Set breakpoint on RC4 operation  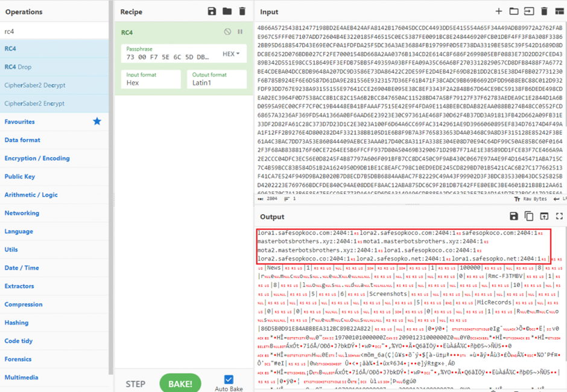pos(240,32)
